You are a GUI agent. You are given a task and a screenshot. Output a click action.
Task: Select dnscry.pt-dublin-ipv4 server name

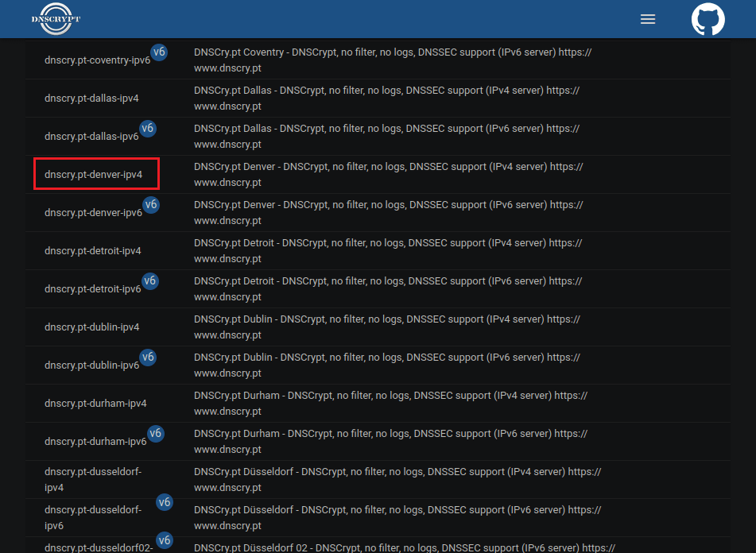pyautogui.click(x=92, y=327)
